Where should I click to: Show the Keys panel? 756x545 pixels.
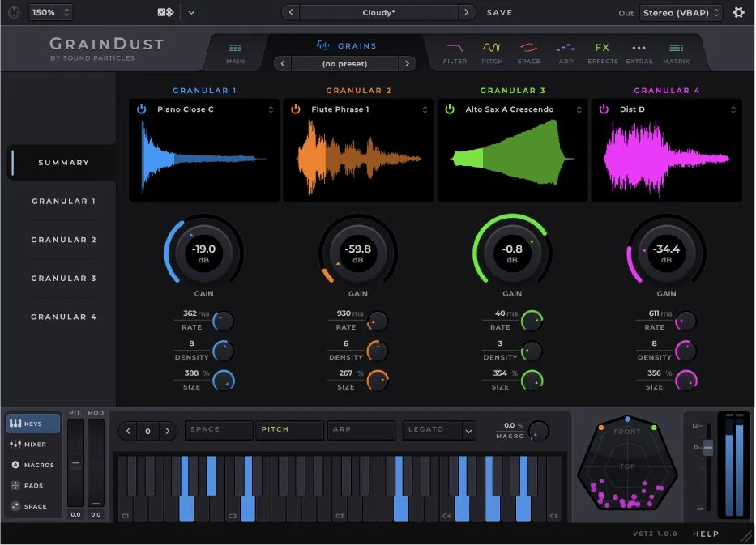click(32, 424)
